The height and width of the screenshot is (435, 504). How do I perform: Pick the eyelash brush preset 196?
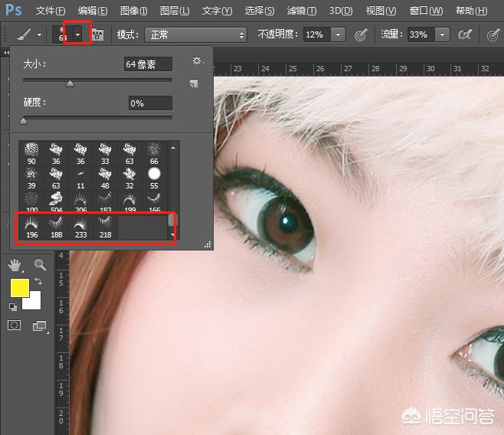pyautogui.click(x=32, y=226)
